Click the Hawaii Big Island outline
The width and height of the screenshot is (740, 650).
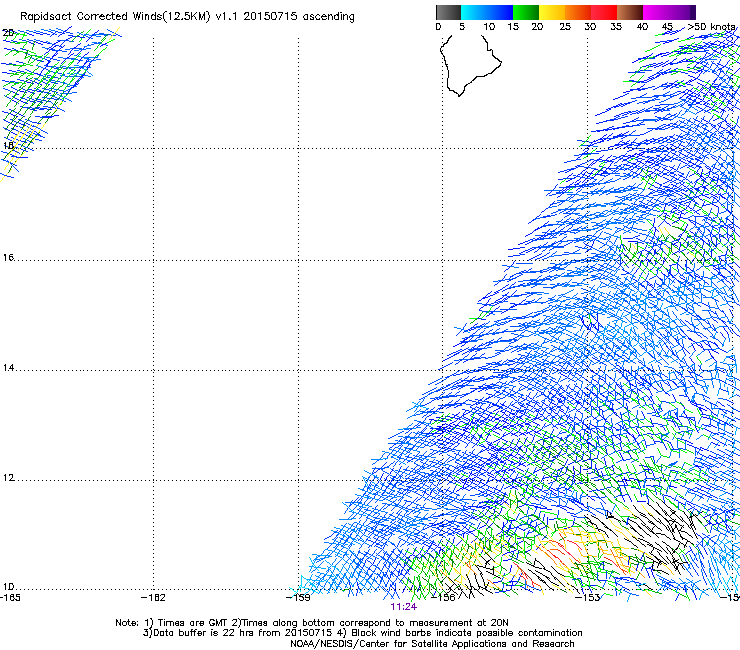470,66
